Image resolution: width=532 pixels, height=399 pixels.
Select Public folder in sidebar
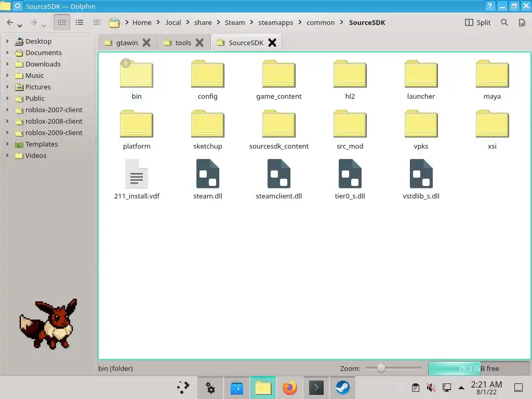pyautogui.click(x=30, y=98)
